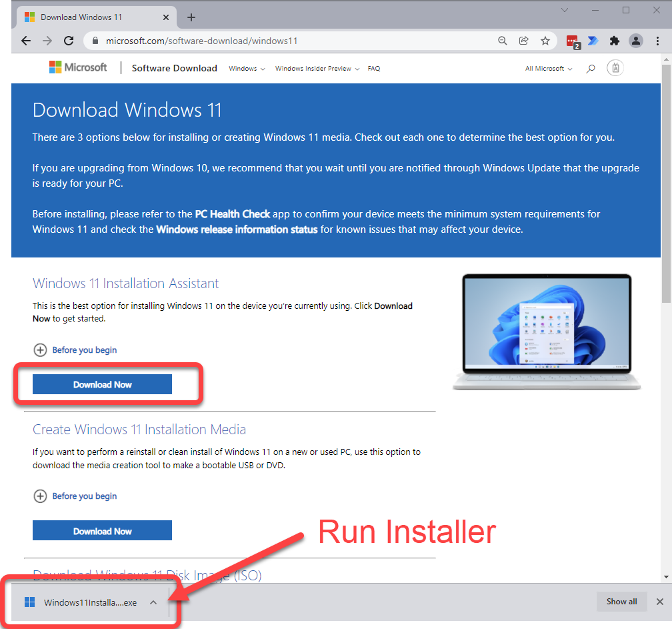Close the Download Windows 11 tab
This screenshot has width=672, height=629.
[166, 17]
